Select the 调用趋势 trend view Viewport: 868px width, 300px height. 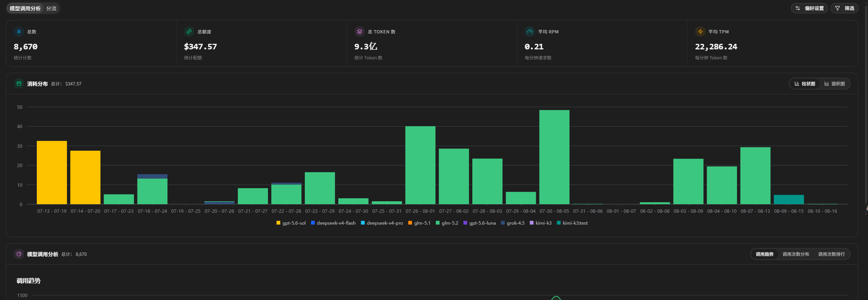[764, 254]
